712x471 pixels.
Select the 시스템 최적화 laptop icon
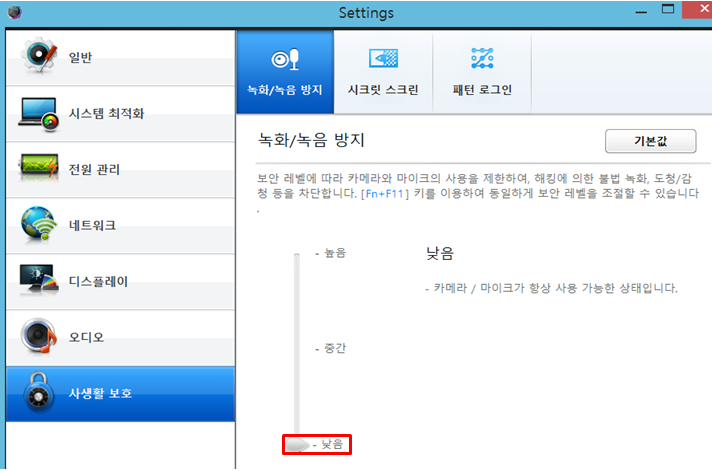[x=39, y=114]
